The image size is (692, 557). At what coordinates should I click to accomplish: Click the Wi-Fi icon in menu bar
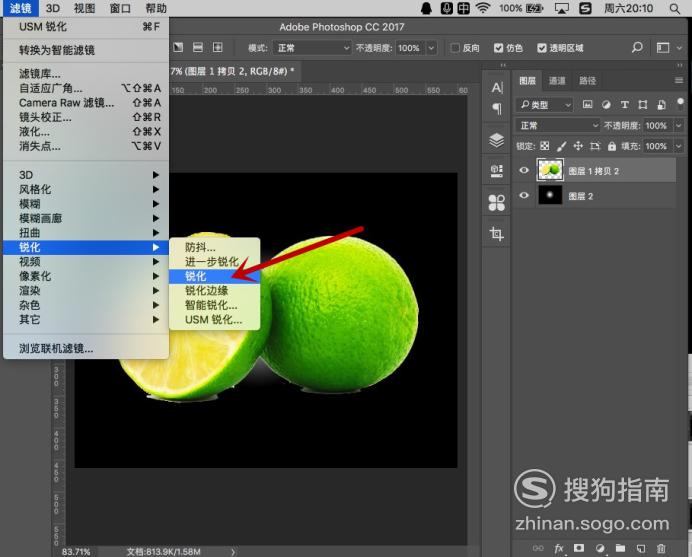click(483, 8)
